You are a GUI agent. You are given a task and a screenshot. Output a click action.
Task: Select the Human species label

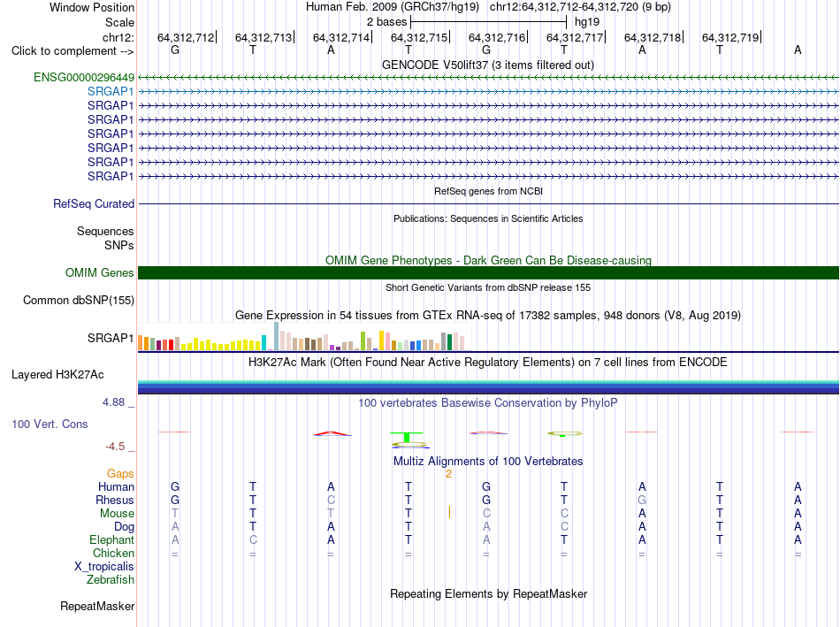(116, 486)
